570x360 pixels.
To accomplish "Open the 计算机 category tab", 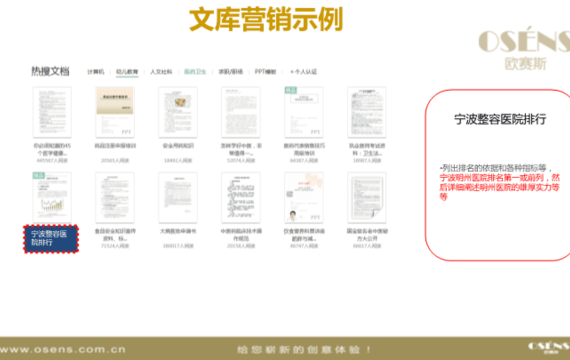I will point(96,72).
